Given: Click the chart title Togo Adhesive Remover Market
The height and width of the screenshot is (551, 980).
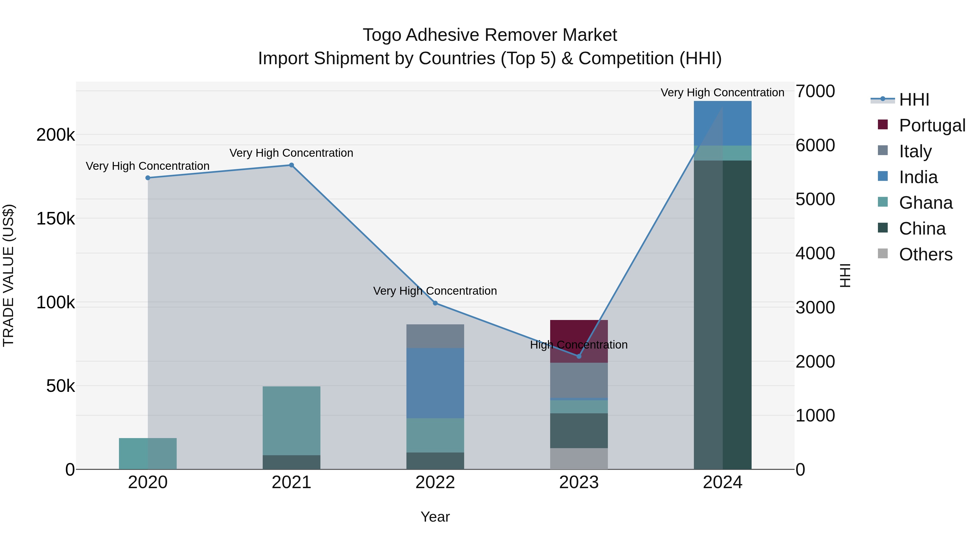Looking at the screenshot, I should (x=490, y=35).
